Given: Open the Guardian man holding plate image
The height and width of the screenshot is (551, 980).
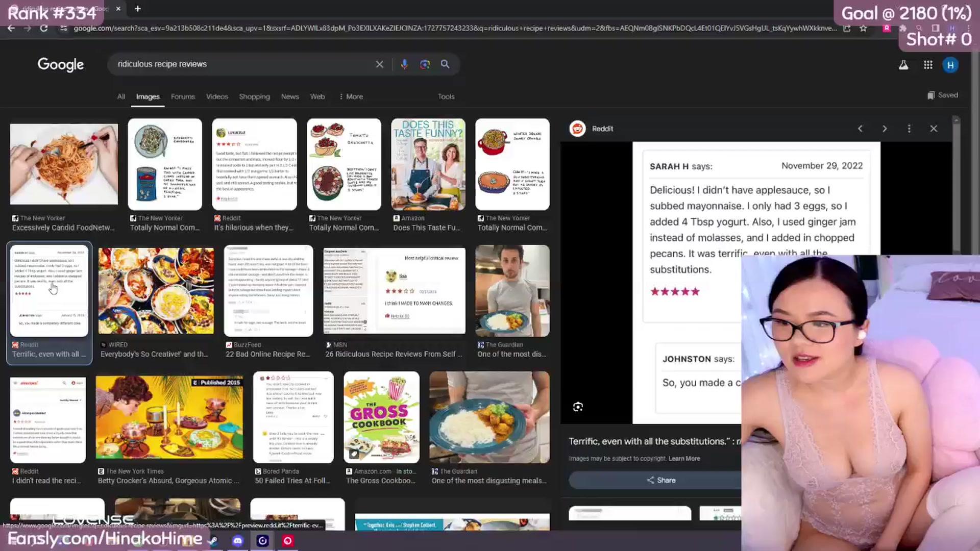Looking at the screenshot, I should coord(512,291).
